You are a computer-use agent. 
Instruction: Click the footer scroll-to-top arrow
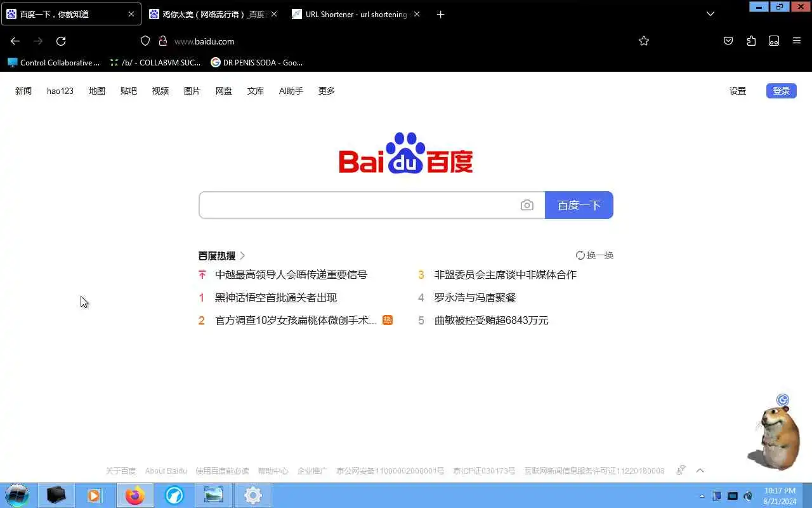(x=700, y=471)
